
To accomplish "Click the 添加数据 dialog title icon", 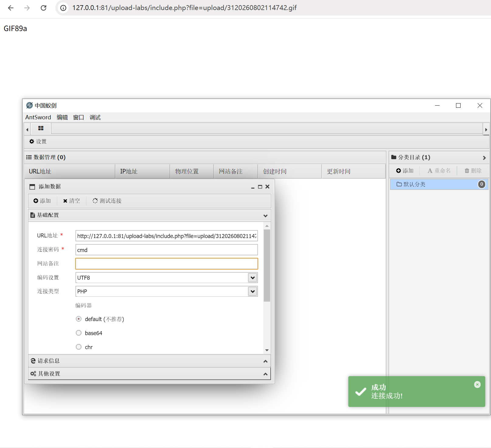I will [x=32, y=187].
